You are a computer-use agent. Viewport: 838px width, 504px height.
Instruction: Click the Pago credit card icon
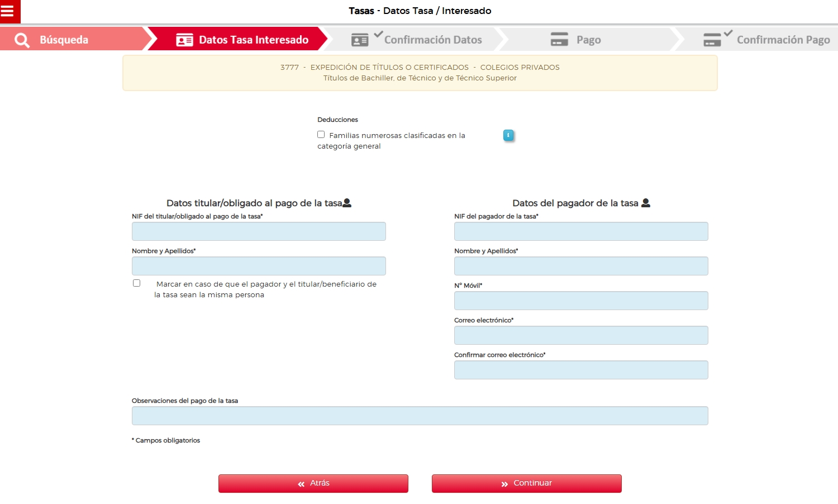coord(559,40)
